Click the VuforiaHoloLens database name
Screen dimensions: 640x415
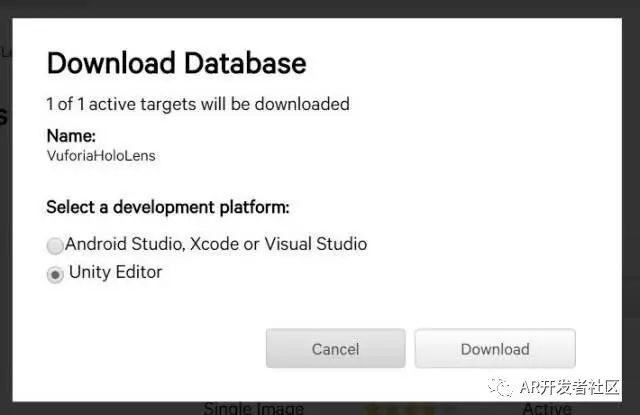[x=101, y=155]
